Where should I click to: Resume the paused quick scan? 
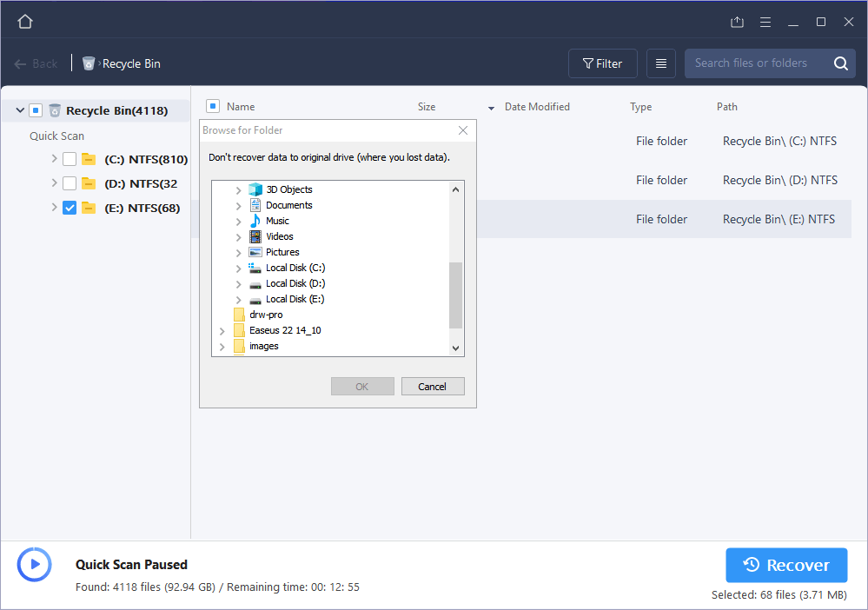click(x=35, y=565)
